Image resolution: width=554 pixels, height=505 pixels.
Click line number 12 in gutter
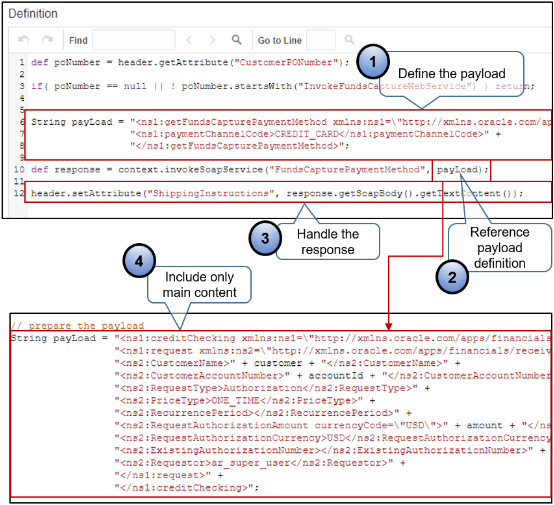tap(19, 193)
